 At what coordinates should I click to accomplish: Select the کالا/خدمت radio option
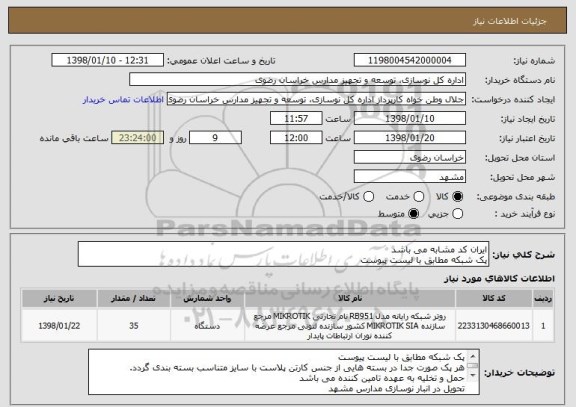[368, 197]
